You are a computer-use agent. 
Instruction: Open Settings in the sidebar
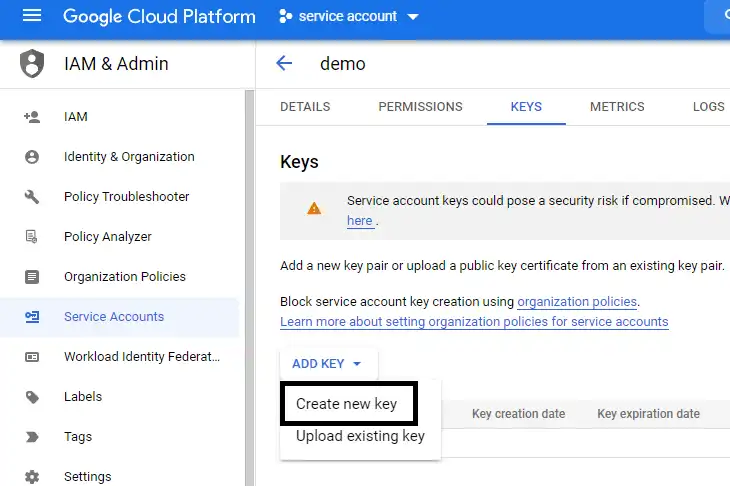(x=120, y=476)
